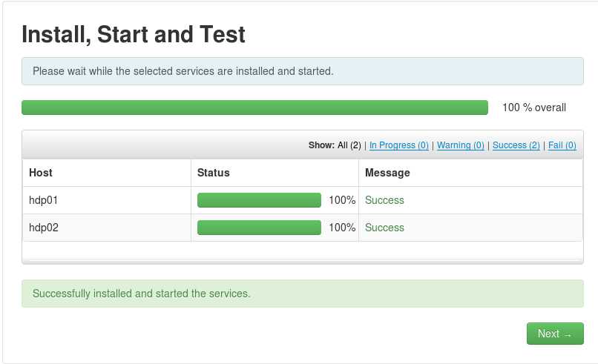Screen dimensions: 598x364
Task: Click the hdp01 status progress bar
Action: pyautogui.click(x=259, y=200)
